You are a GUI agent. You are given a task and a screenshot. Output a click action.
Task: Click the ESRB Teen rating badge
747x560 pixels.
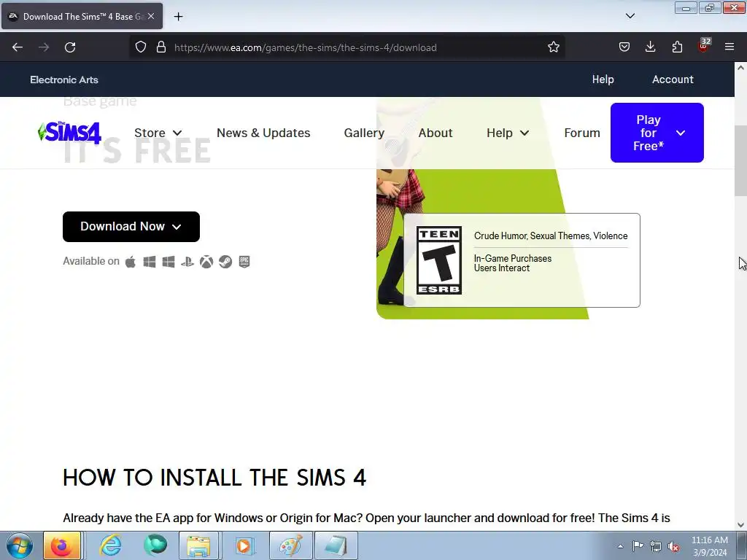tap(438, 260)
